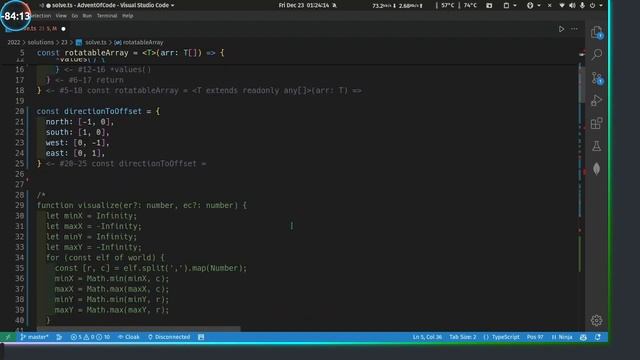
Task: Open the notifications bell in status bar
Action: 598,337
